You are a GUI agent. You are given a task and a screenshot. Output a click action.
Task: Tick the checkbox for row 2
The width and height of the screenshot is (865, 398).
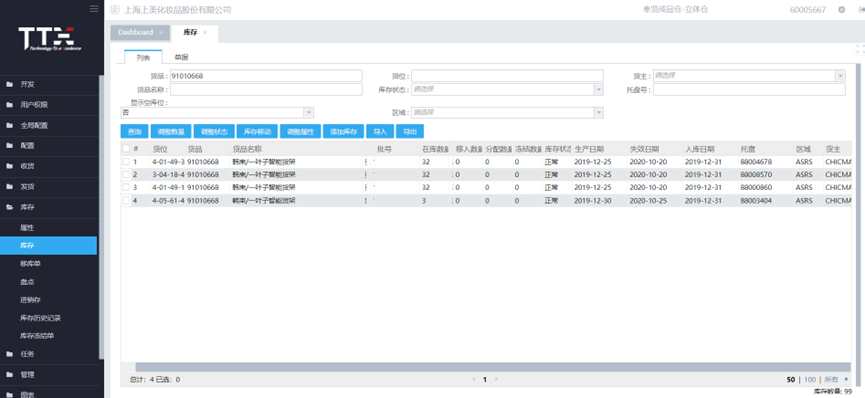click(126, 174)
